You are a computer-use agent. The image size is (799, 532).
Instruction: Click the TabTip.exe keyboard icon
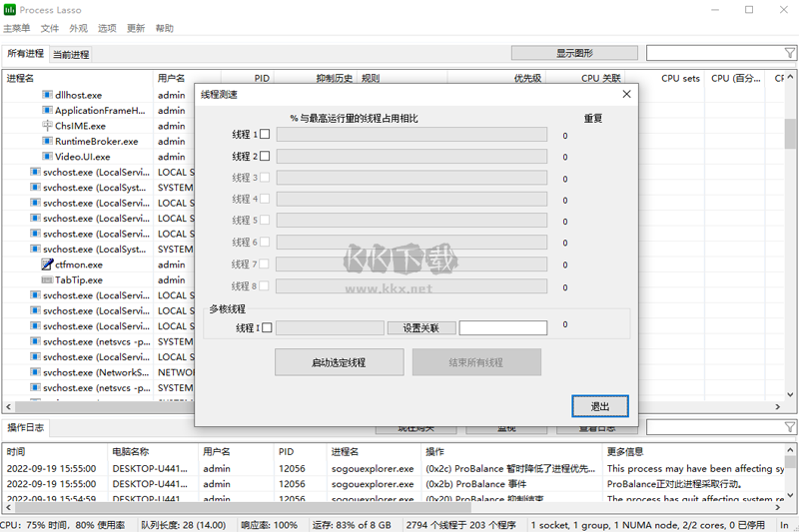click(x=47, y=279)
